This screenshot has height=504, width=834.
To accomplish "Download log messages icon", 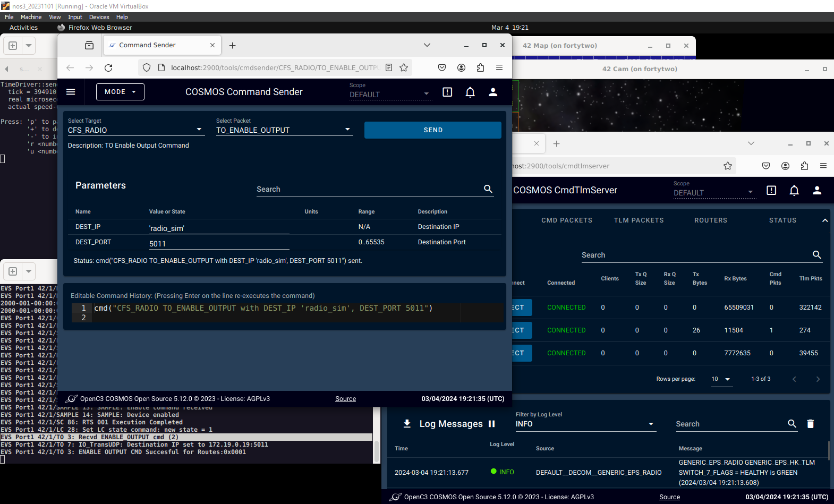I will (407, 424).
